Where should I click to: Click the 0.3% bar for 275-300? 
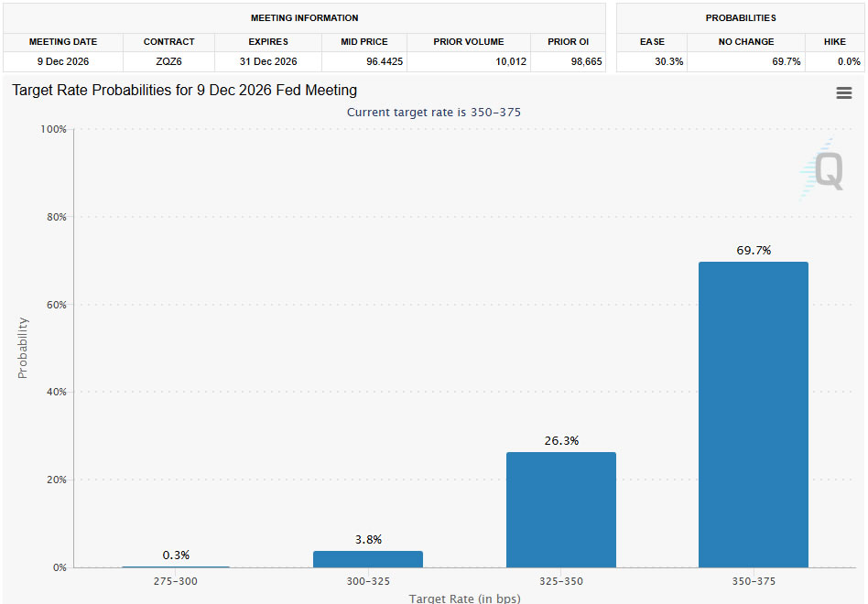tap(176, 567)
